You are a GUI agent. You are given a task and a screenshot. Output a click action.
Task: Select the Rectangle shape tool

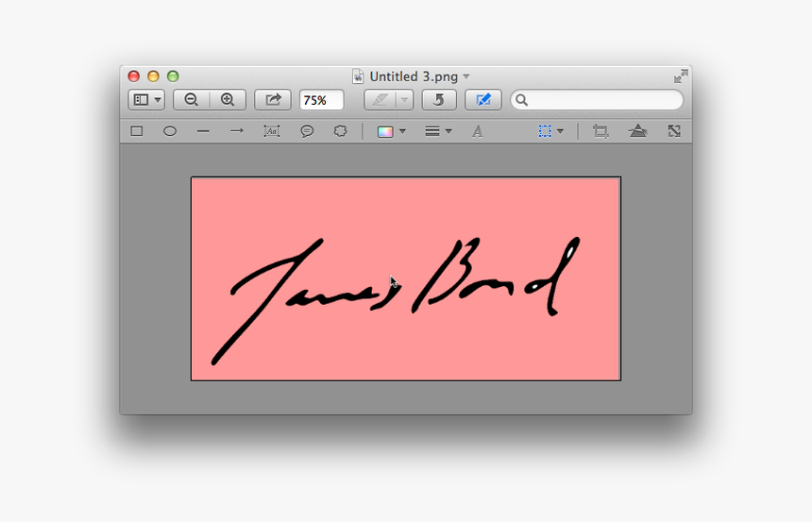137,131
